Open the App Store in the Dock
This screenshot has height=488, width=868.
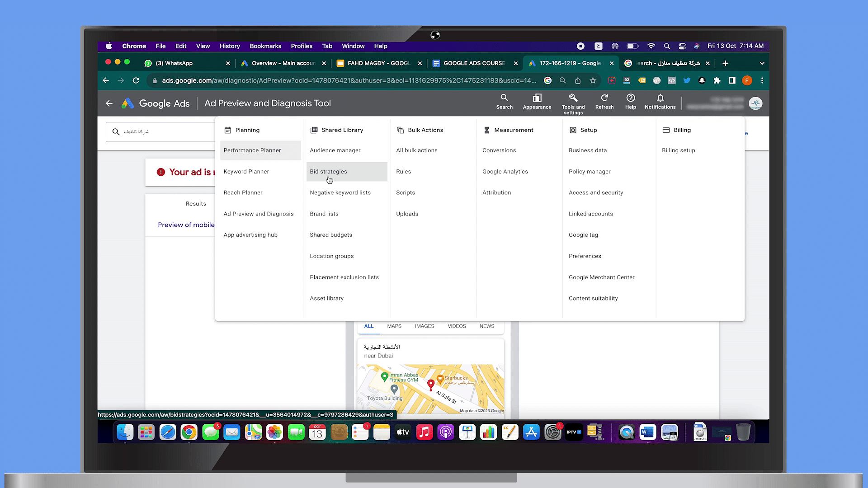pyautogui.click(x=531, y=432)
